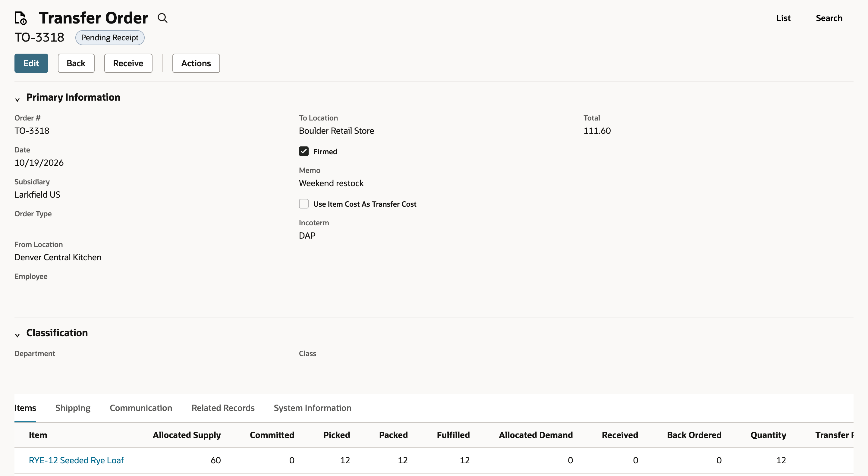Click the Allocated Supply column header
868x476 pixels.
click(x=187, y=435)
